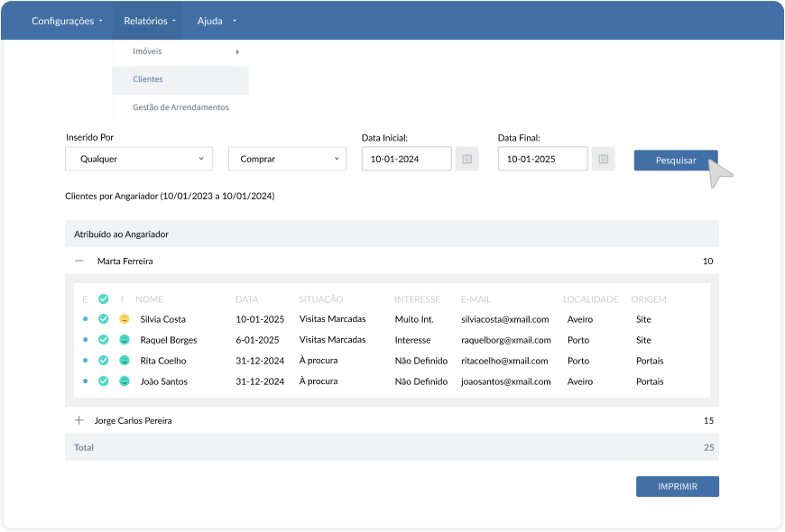Select Clientes in the Relatórios menu
This screenshot has width=785, height=532.
coord(146,79)
